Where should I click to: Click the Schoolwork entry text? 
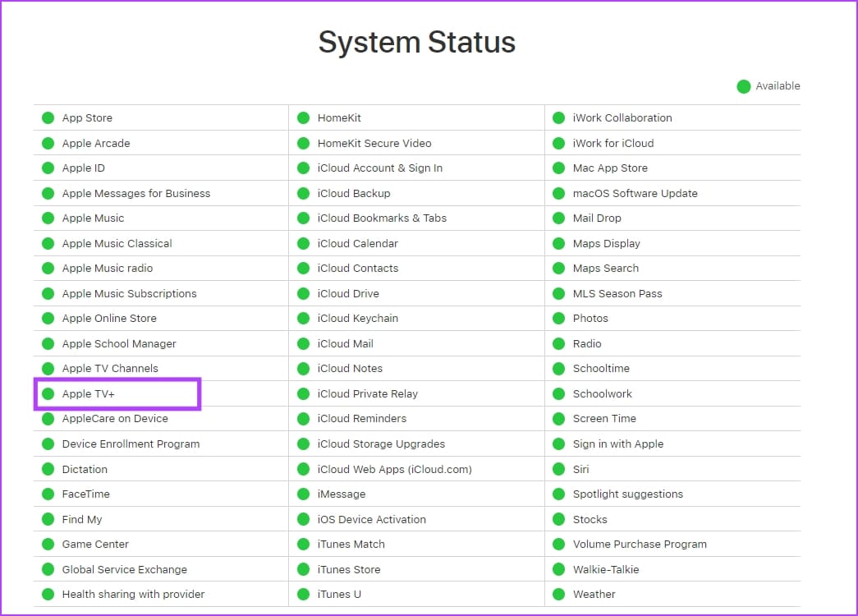pyautogui.click(x=603, y=393)
